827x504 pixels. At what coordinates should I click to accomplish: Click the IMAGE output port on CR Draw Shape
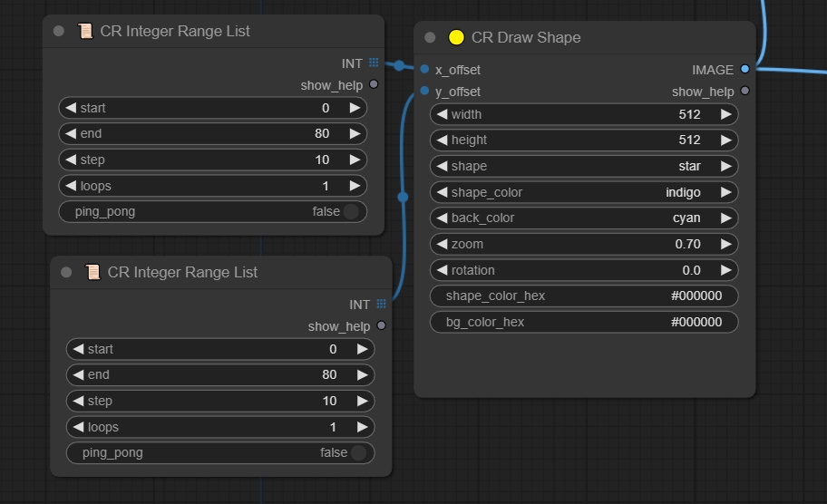coord(745,69)
